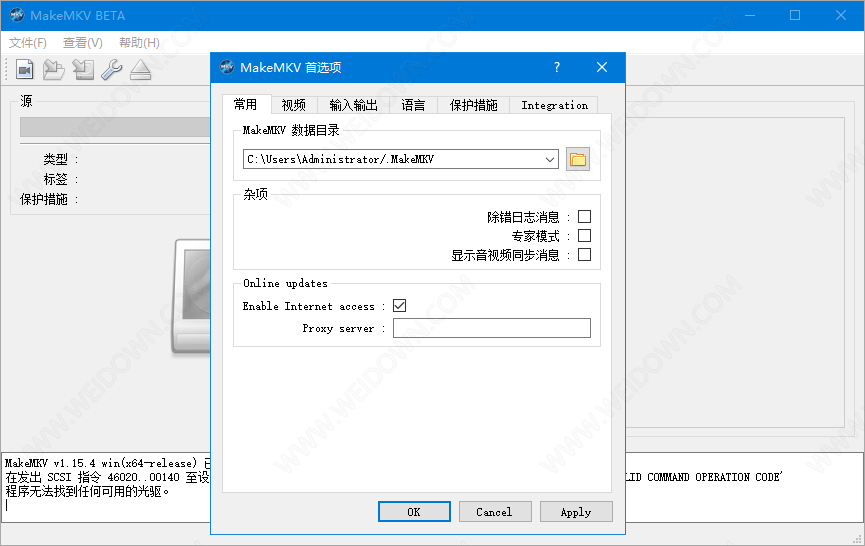
Task: Check the 显示音视频同步消息 checkbox
Action: click(584, 254)
